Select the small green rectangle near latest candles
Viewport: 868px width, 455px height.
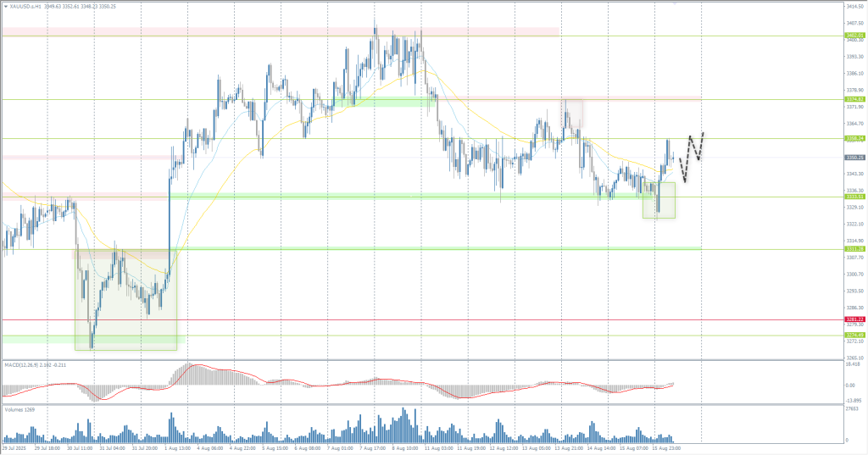click(659, 201)
